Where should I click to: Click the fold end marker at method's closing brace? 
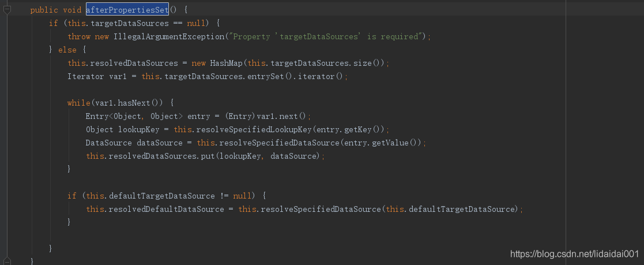[7, 262]
